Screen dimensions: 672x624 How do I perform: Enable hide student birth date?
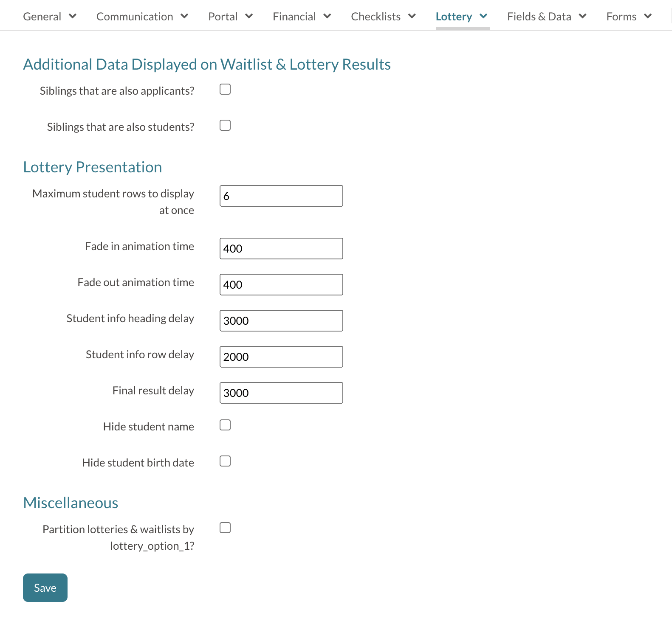[225, 461]
